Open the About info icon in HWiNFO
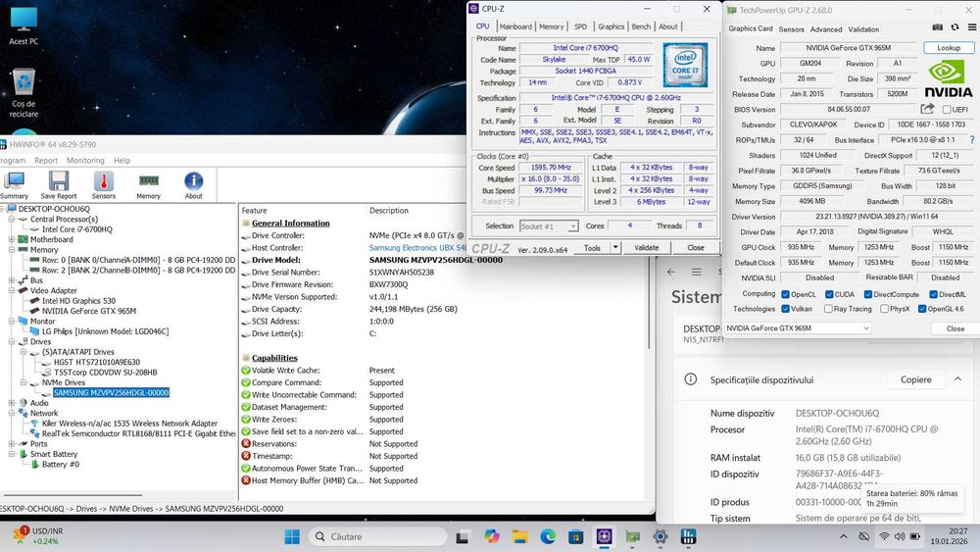 [194, 185]
